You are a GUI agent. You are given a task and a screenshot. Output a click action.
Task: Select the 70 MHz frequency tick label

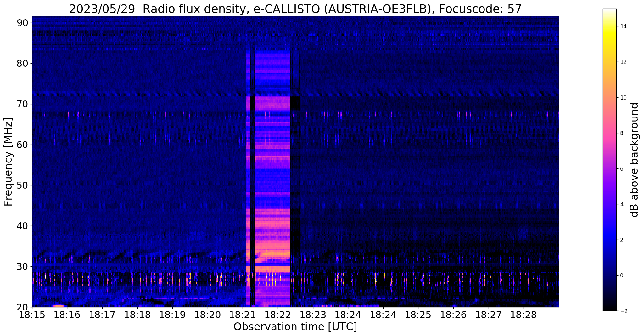(23, 104)
